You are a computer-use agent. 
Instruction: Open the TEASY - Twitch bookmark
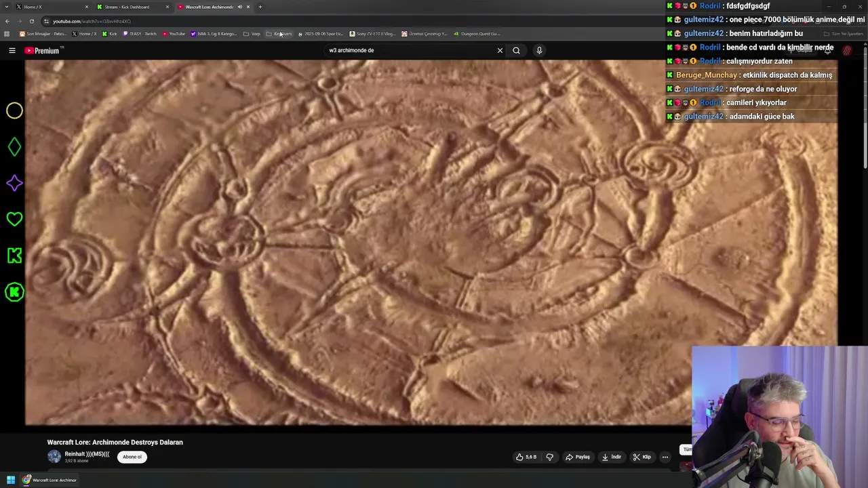point(140,34)
